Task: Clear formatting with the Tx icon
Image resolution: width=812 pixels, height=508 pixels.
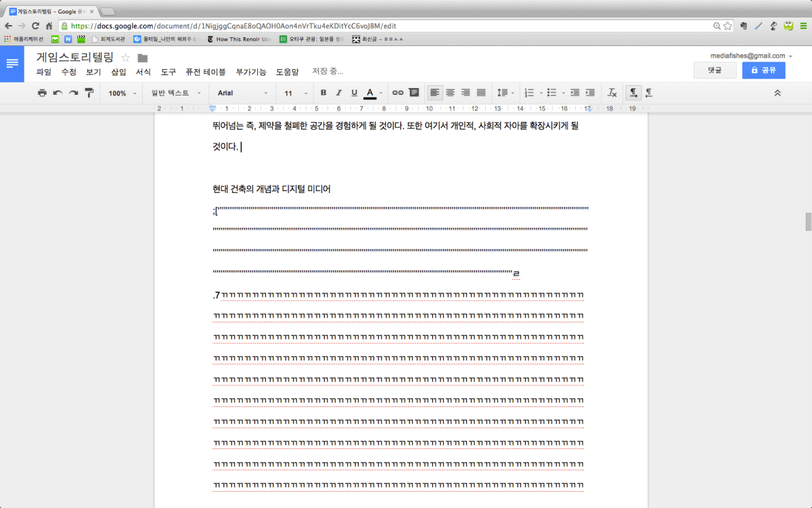Action: (612, 93)
